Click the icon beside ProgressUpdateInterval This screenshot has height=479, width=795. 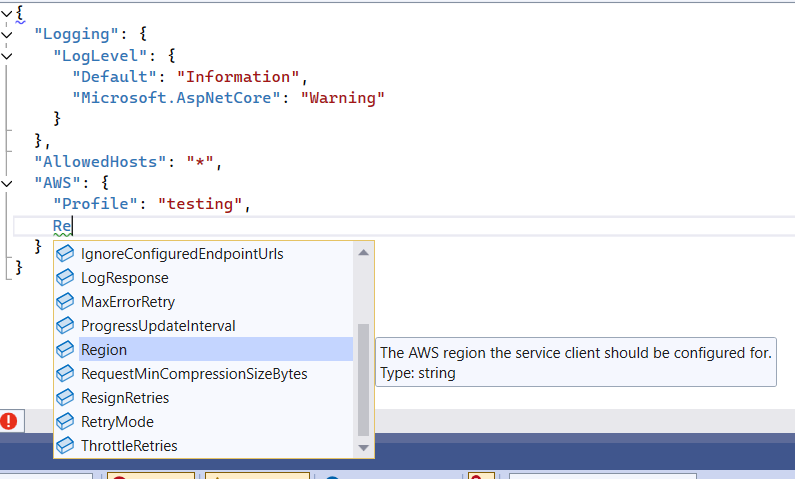(66, 326)
